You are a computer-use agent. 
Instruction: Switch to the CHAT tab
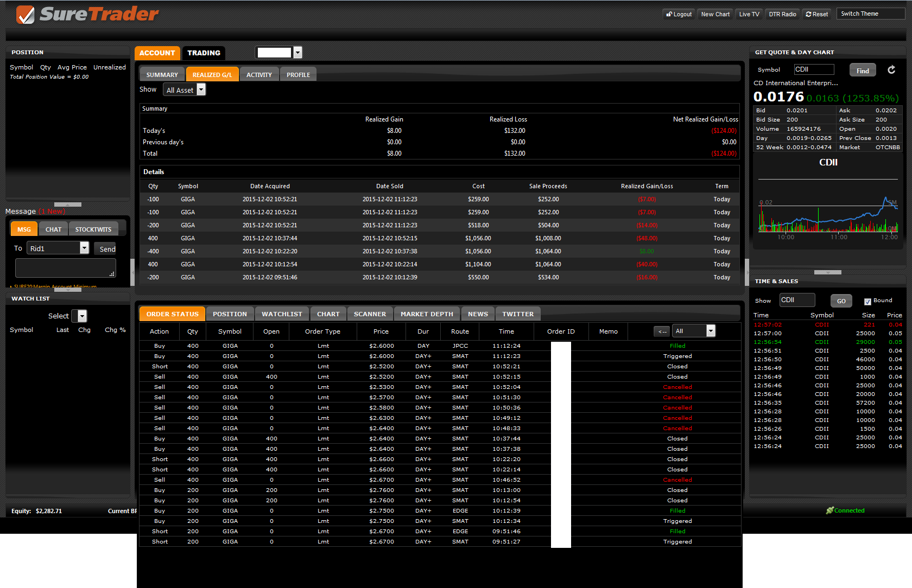[53, 229]
